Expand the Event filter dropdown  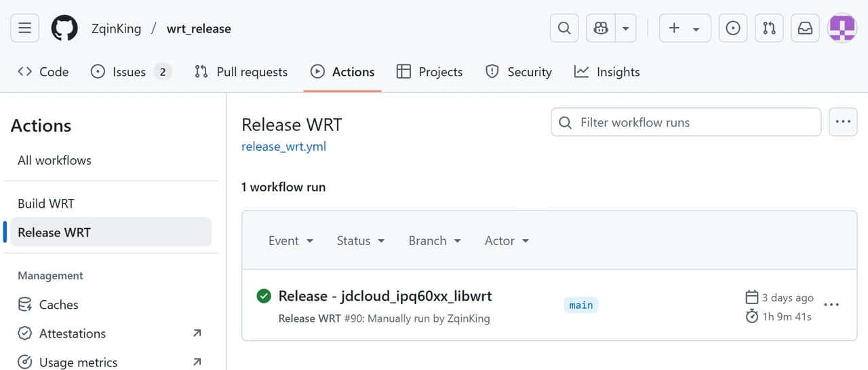tap(291, 240)
